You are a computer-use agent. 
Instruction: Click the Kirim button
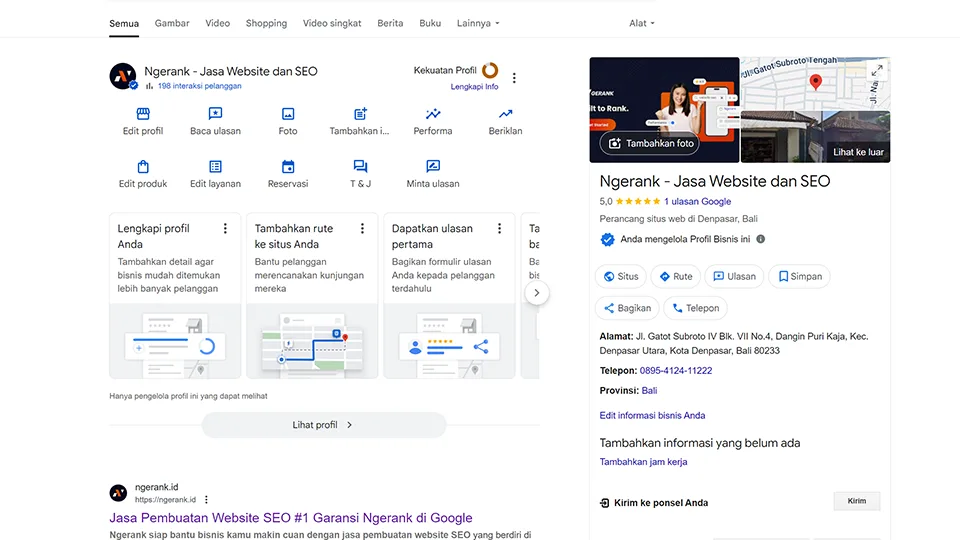coord(857,501)
